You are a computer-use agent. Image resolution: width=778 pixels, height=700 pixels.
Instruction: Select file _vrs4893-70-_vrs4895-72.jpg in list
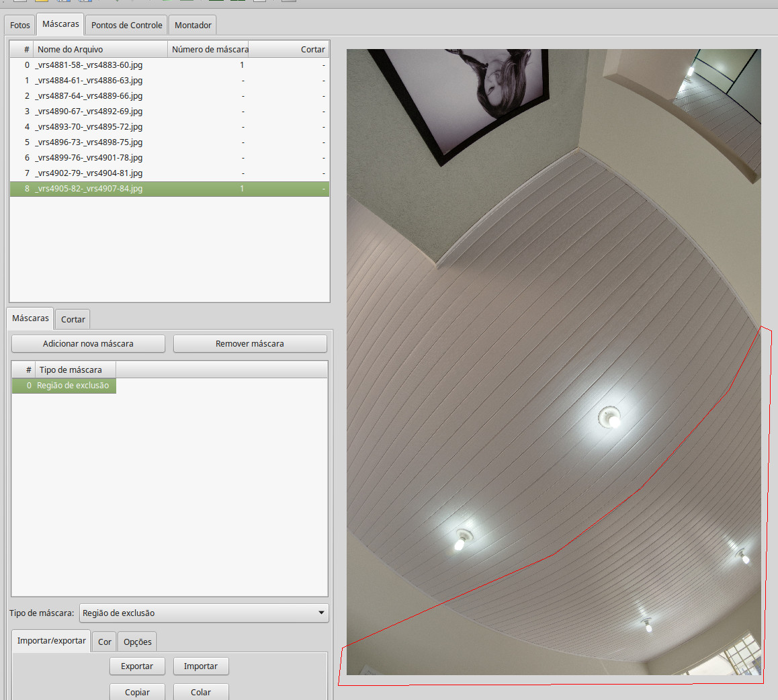click(89, 127)
